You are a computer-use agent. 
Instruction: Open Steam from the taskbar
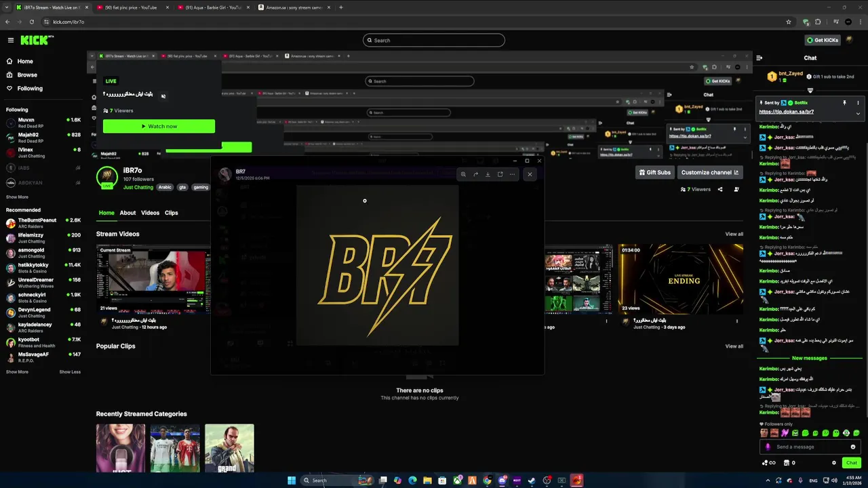532,481
